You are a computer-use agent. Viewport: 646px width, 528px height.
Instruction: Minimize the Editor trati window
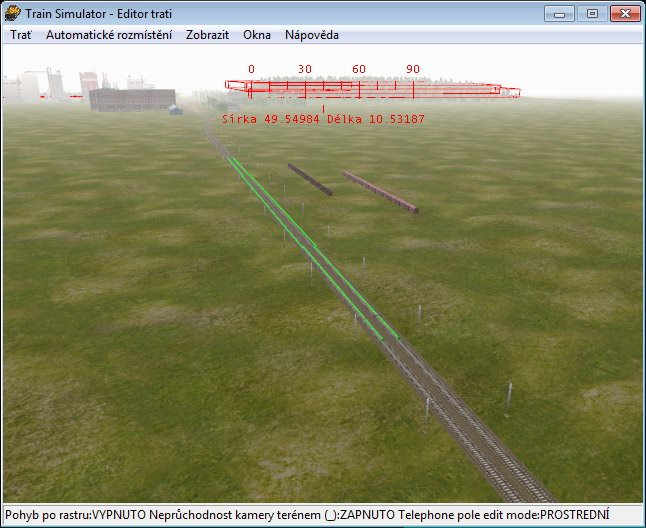[x=559, y=14]
